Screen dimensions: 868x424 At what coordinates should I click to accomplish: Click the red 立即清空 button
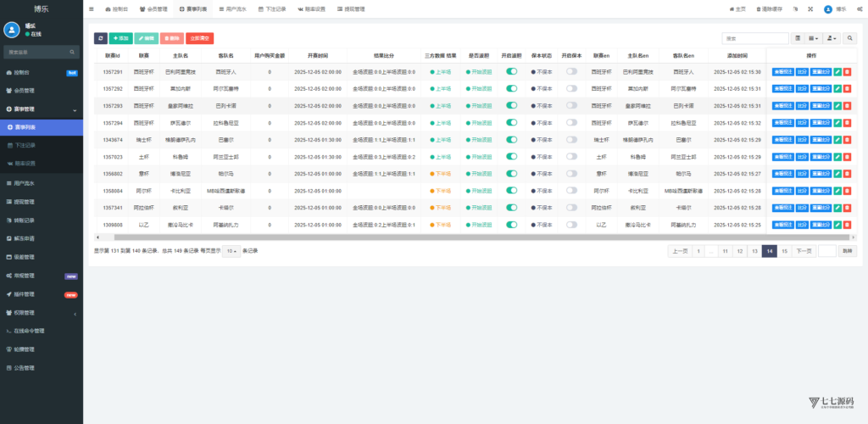click(200, 38)
